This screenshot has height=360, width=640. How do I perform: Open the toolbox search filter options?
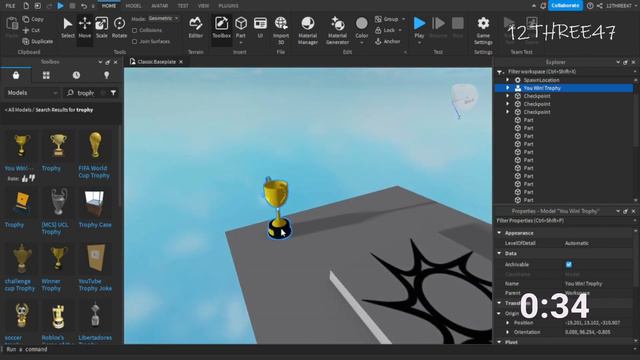113,93
